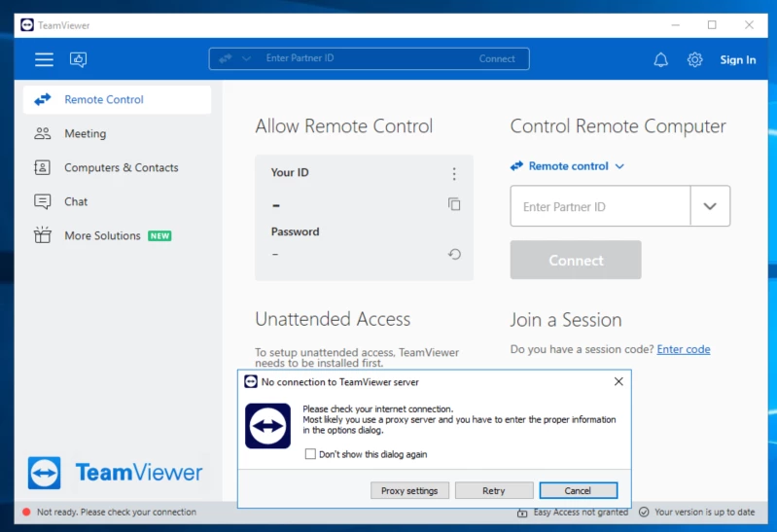Refresh the password
The height and width of the screenshot is (532, 777).
tap(454, 255)
